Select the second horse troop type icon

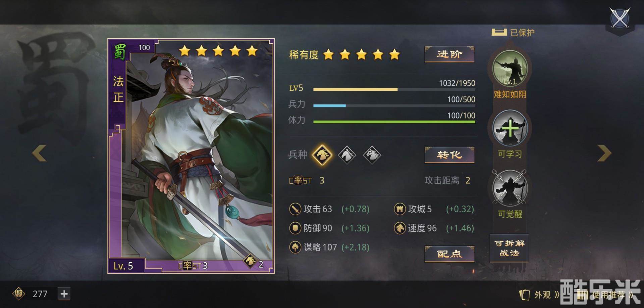click(347, 155)
